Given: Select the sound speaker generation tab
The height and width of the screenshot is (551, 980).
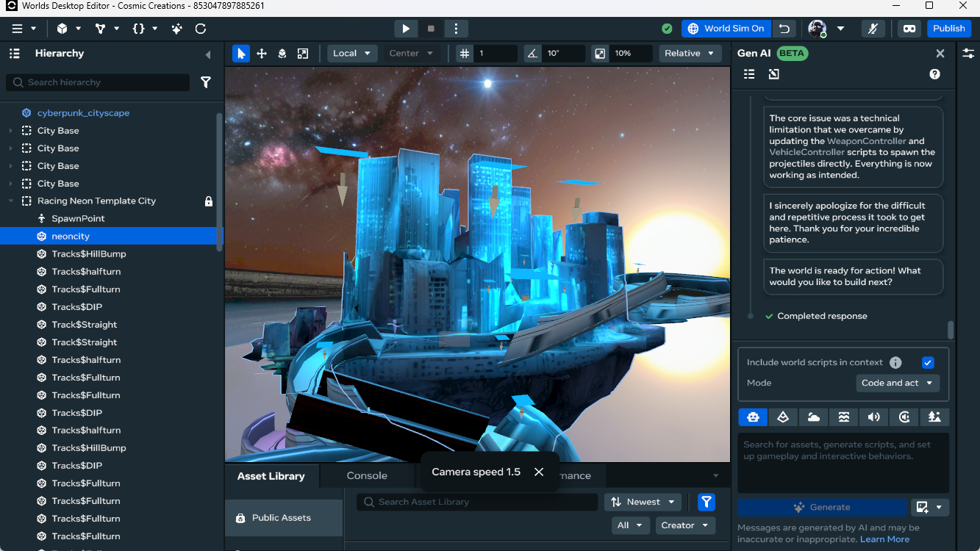Looking at the screenshot, I should point(873,417).
